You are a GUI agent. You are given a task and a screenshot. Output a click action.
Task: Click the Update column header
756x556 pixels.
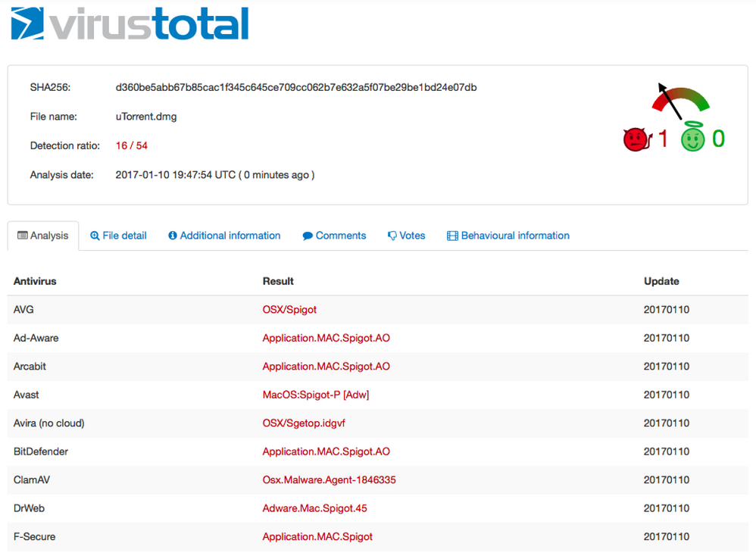point(661,281)
